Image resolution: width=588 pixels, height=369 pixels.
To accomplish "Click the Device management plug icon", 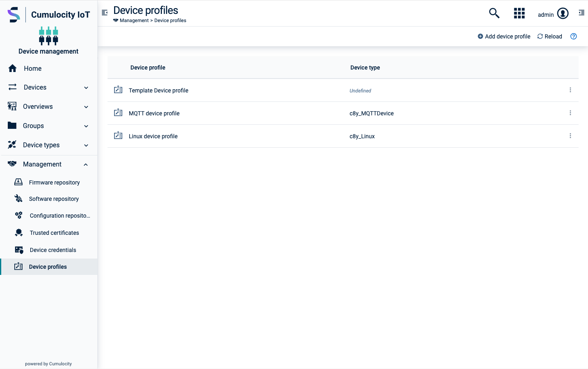I will [x=49, y=36].
